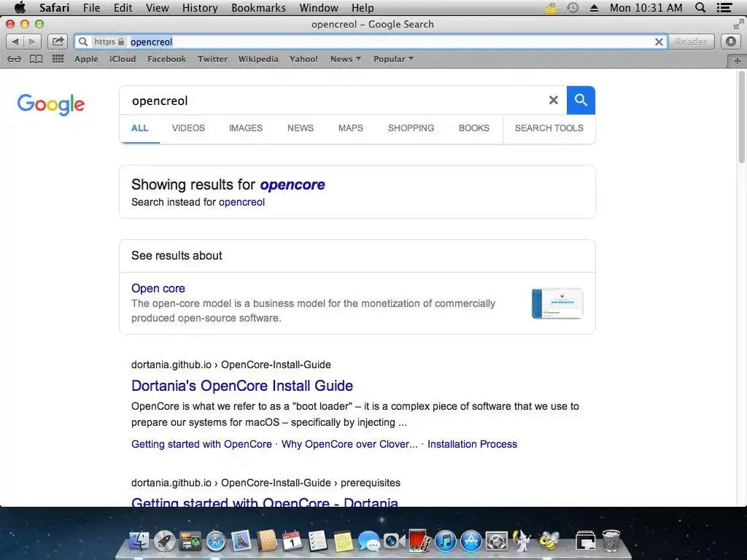The width and height of the screenshot is (747, 560).
Task: Show the Bookmarks book icon
Action: tap(36, 59)
